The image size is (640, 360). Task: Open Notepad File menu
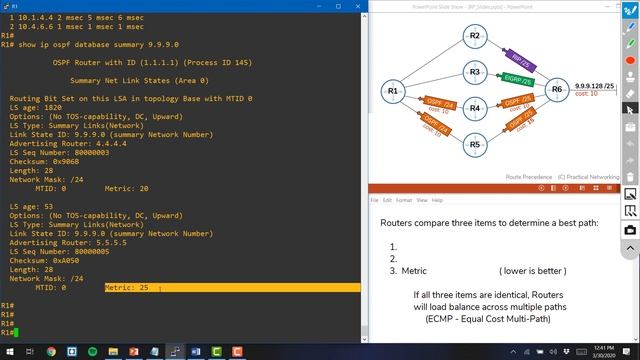(374, 200)
